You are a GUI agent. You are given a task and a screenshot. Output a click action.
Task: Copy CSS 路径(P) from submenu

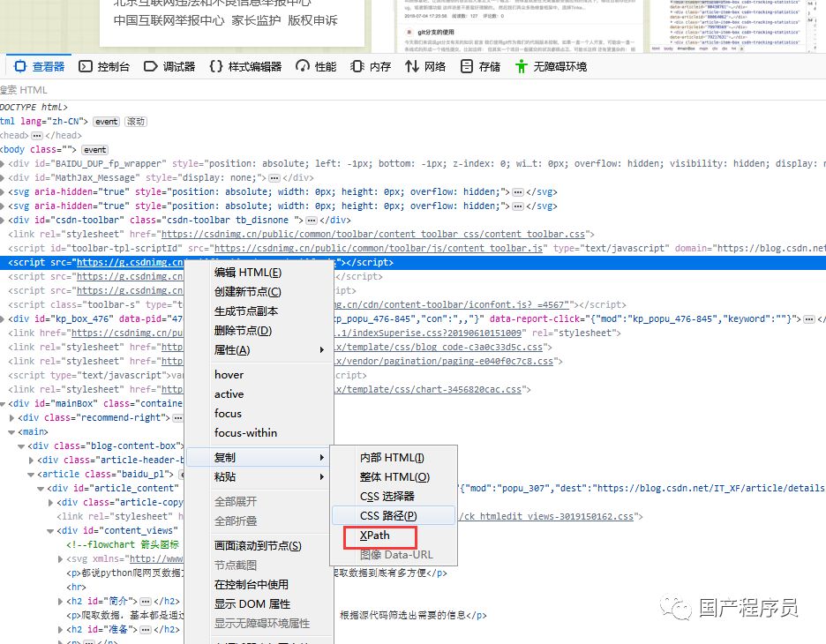tap(394, 516)
